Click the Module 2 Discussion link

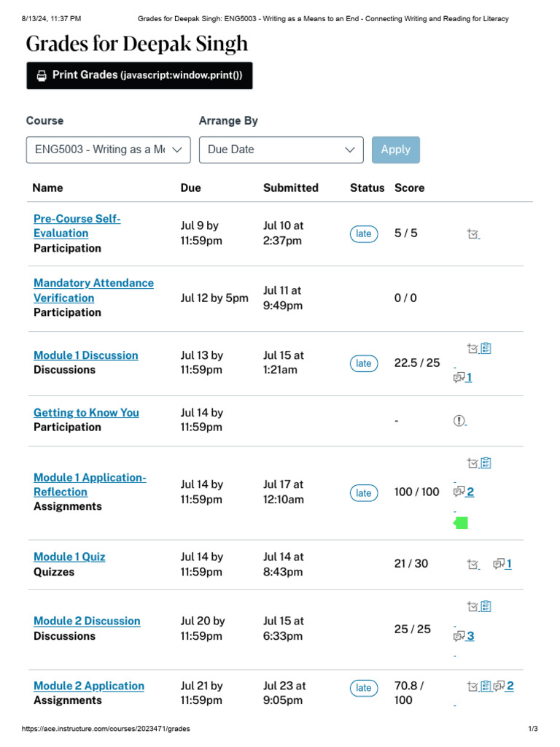(87, 621)
